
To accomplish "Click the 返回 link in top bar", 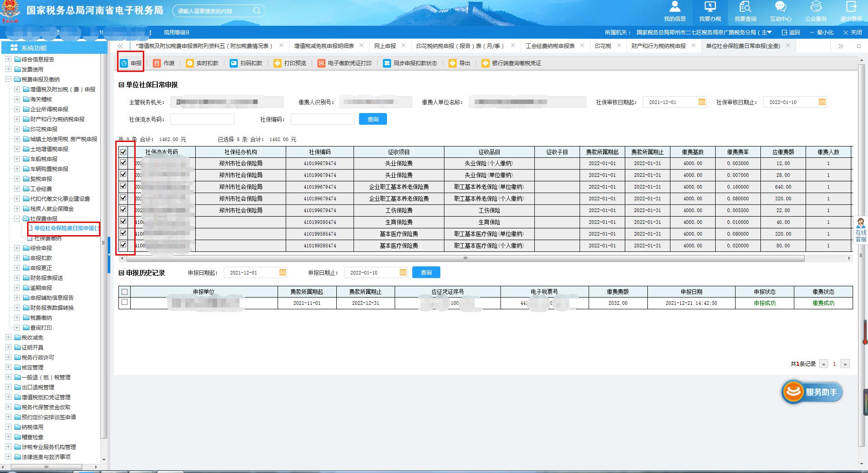I will coord(791,33).
